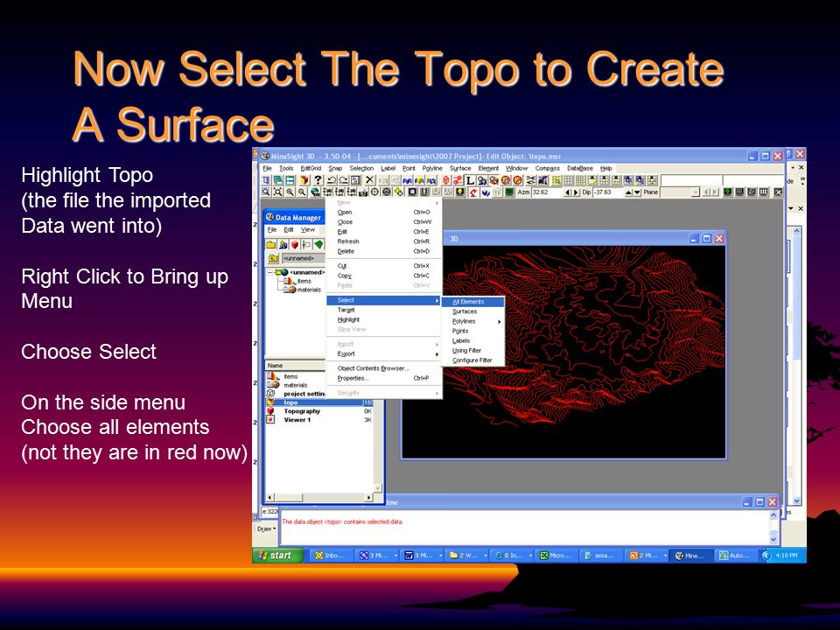
Task: Choose Surfaces in the Select submenu
Action: click(472, 311)
